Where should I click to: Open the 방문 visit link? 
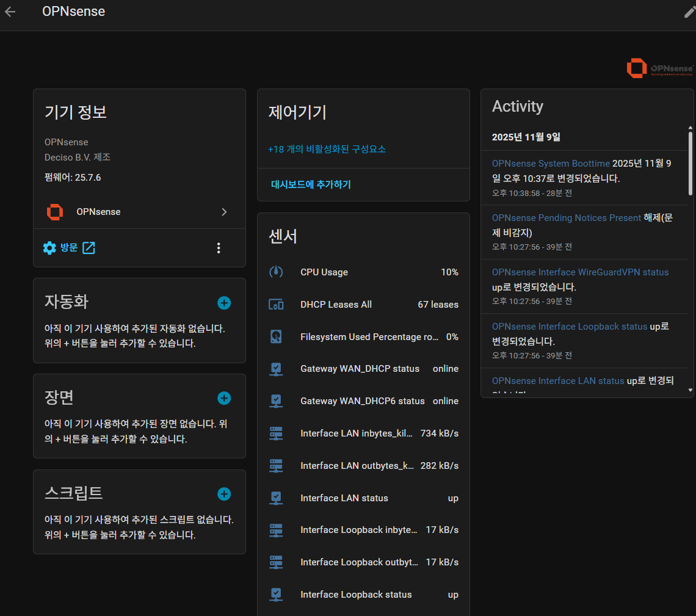[x=69, y=248]
